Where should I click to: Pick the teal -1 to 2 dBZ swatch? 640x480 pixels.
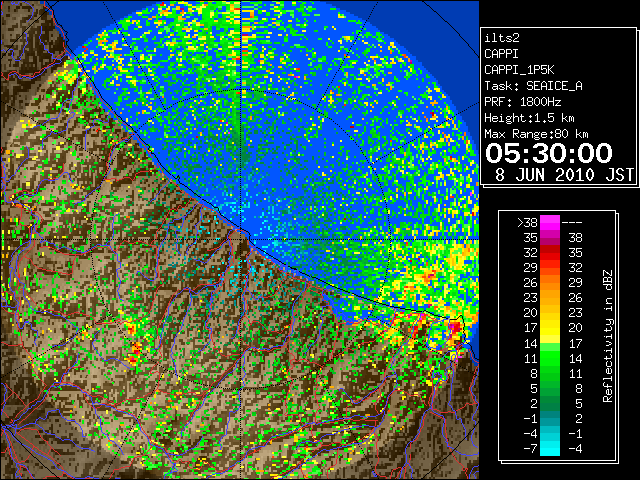pos(550,418)
